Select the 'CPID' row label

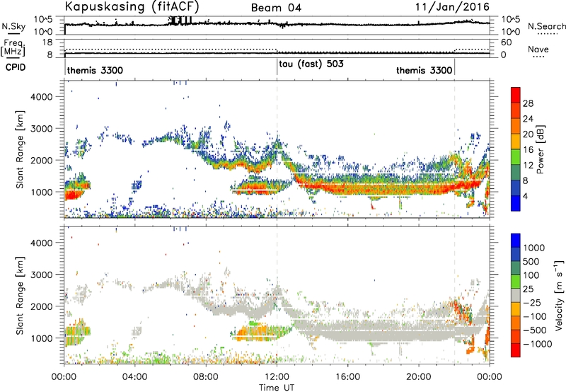pyautogui.click(x=16, y=67)
